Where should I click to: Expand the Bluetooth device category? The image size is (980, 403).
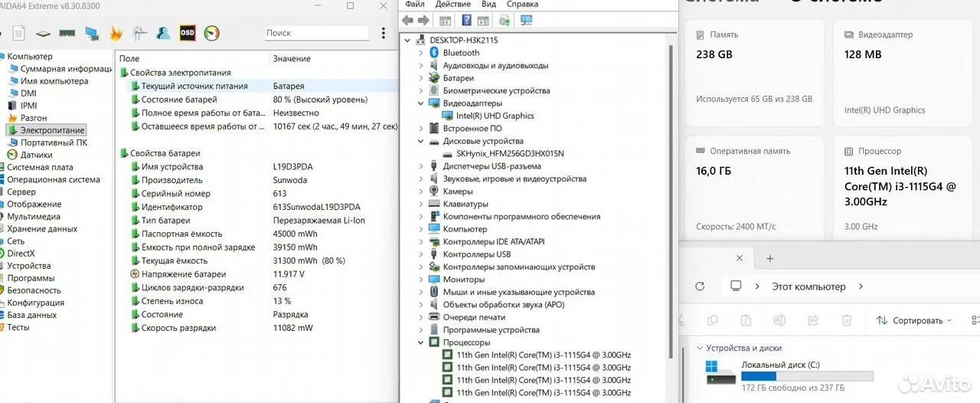[x=421, y=53]
